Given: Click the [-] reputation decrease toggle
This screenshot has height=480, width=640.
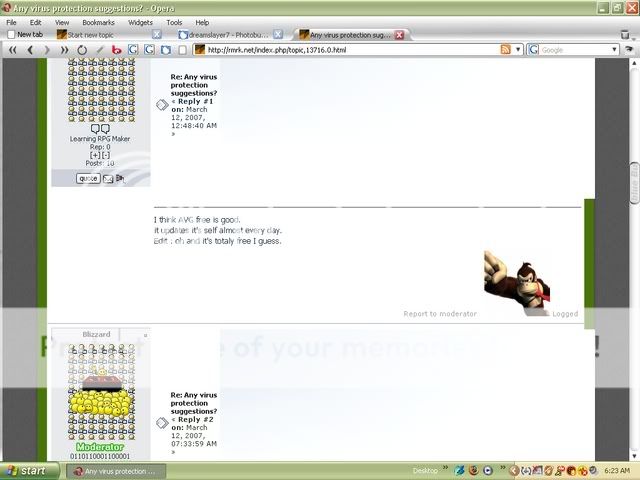Looking at the screenshot, I should (x=106, y=156).
